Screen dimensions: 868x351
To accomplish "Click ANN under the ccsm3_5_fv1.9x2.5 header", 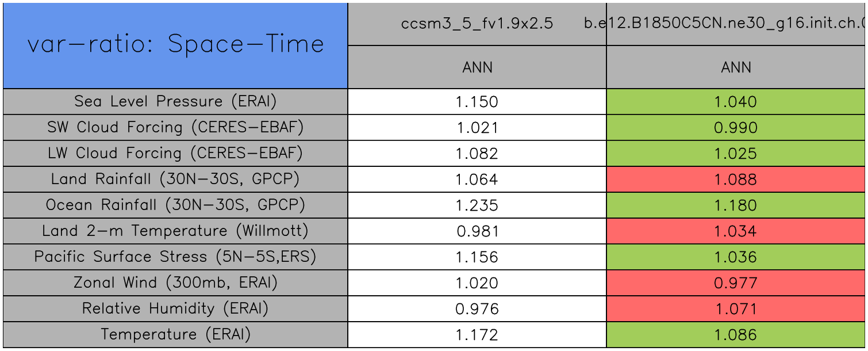I will coord(477,67).
